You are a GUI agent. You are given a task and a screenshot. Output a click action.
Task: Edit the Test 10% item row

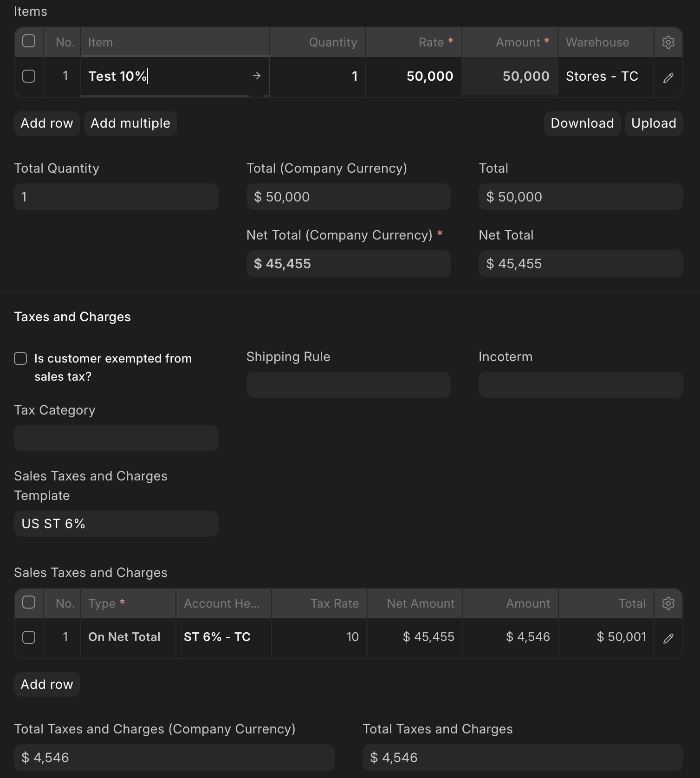pyautogui.click(x=668, y=78)
